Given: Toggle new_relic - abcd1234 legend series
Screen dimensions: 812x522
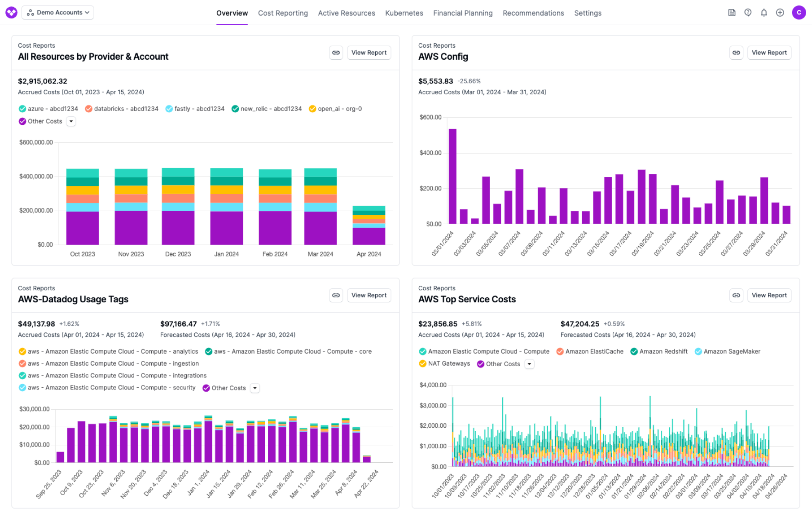Looking at the screenshot, I should [x=267, y=109].
